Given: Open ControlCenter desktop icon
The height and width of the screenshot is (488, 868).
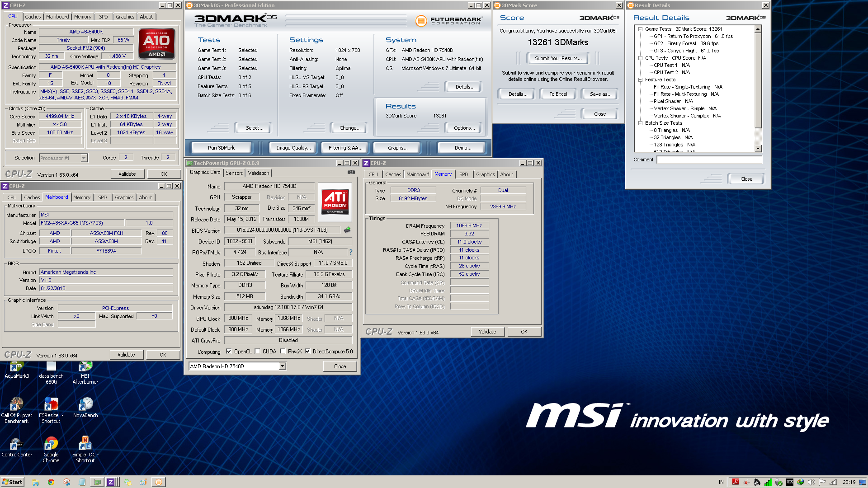Looking at the screenshot, I should pos(17,447).
